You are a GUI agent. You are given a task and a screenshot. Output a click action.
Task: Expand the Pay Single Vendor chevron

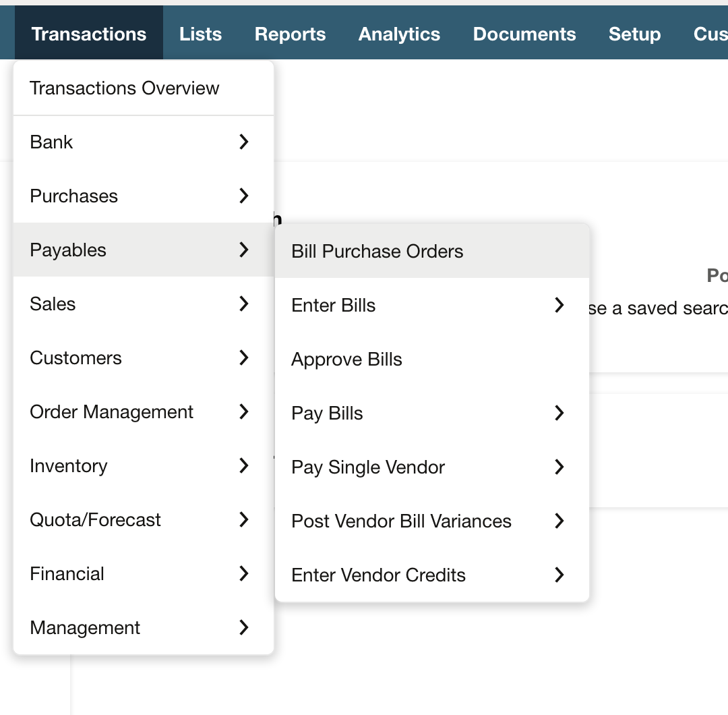(559, 467)
